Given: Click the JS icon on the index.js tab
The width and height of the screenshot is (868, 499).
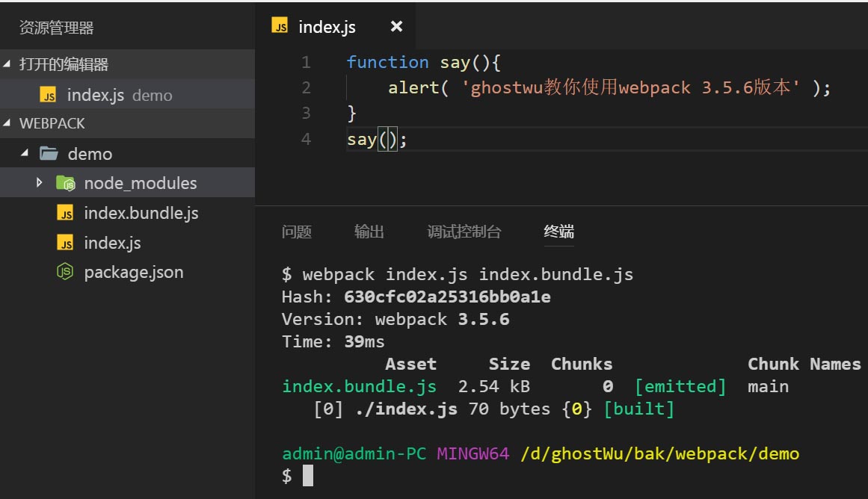Looking at the screenshot, I should pyautogui.click(x=280, y=28).
